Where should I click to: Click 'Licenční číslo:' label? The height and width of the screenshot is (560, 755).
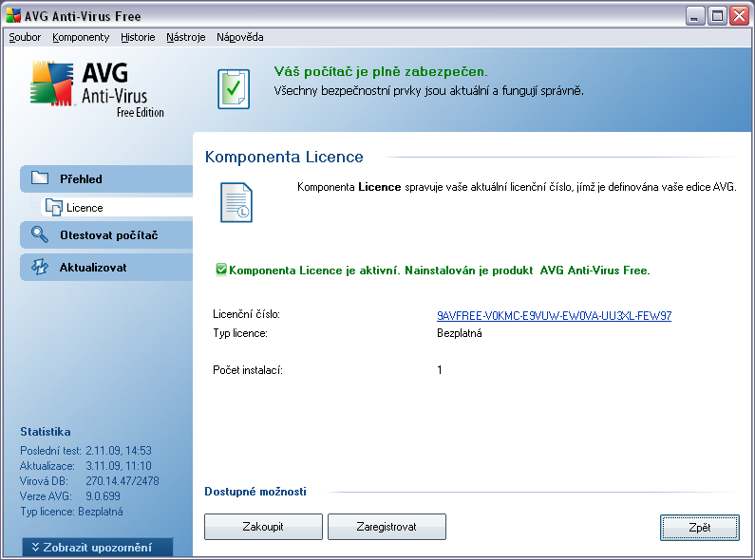(246, 314)
